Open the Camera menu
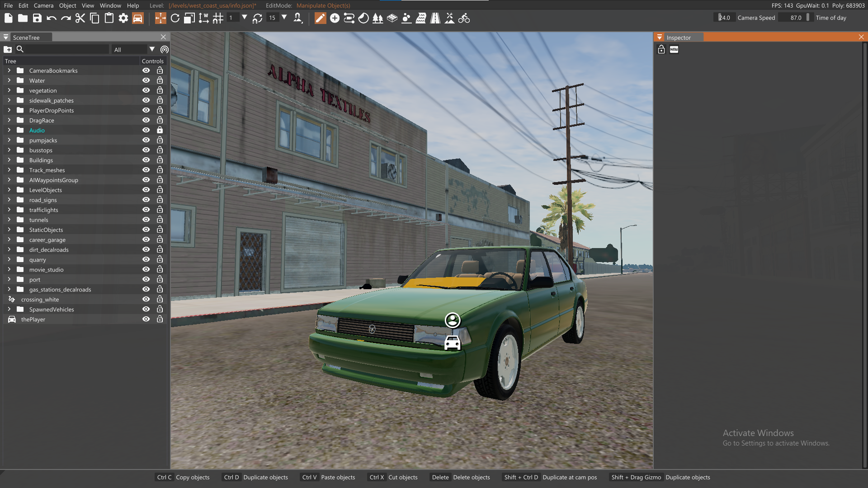868x488 pixels. 43,5
